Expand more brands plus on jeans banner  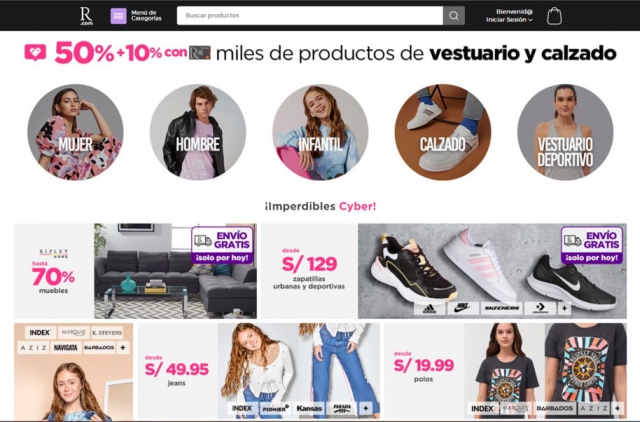click(366, 408)
